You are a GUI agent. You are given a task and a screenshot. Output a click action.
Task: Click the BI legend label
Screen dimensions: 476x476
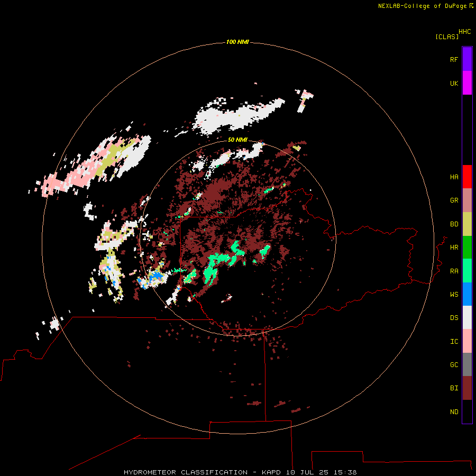pyautogui.click(x=454, y=388)
